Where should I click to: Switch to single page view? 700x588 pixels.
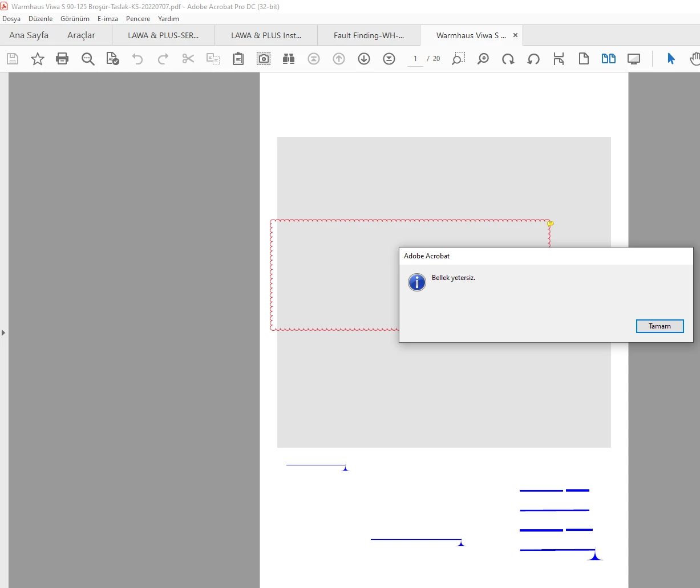coord(584,59)
